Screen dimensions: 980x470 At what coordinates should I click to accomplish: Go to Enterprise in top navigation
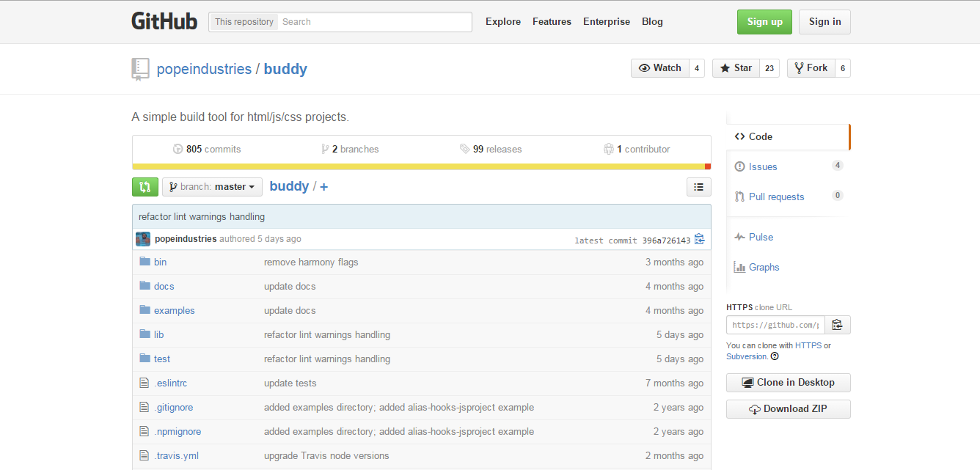(607, 21)
